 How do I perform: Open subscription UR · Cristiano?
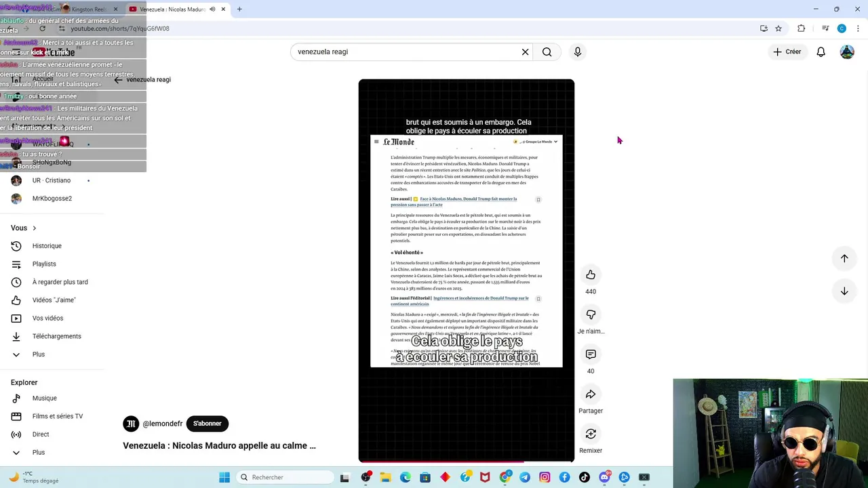[52, 180]
